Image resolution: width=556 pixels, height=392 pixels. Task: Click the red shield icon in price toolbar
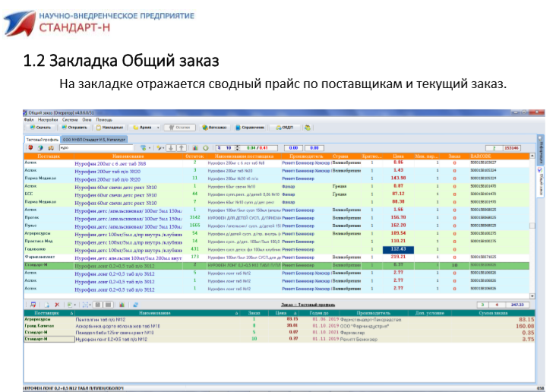[x=30, y=147]
